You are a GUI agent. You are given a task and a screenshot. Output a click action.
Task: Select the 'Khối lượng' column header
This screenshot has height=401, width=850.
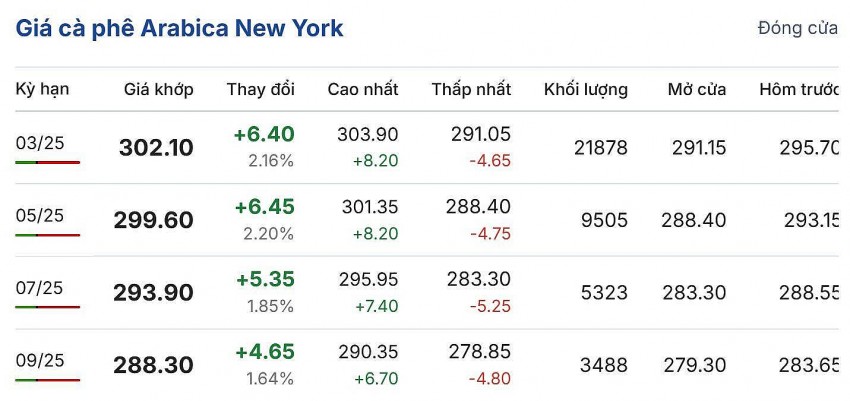pyautogui.click(x=585, y=89)
